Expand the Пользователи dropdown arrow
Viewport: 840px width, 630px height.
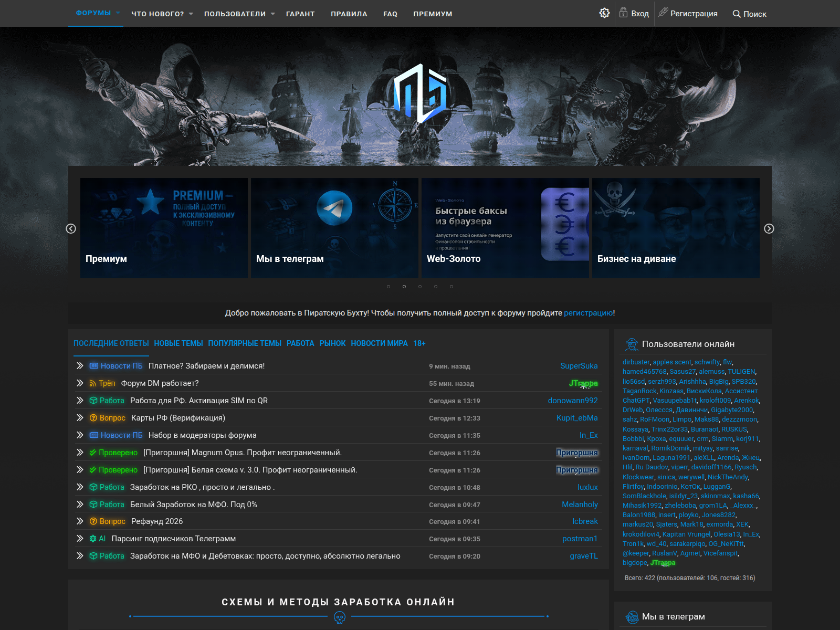tap(273, 14)
